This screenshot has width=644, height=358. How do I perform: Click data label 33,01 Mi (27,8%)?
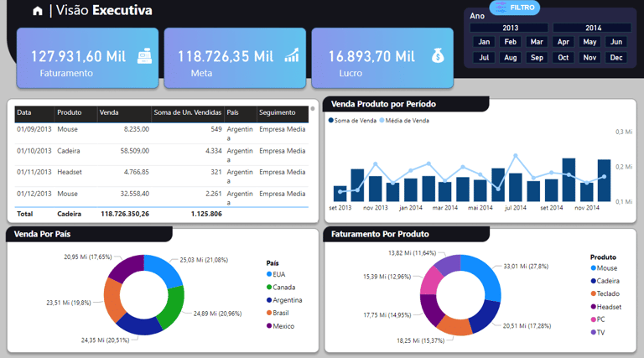click(526, 267)
